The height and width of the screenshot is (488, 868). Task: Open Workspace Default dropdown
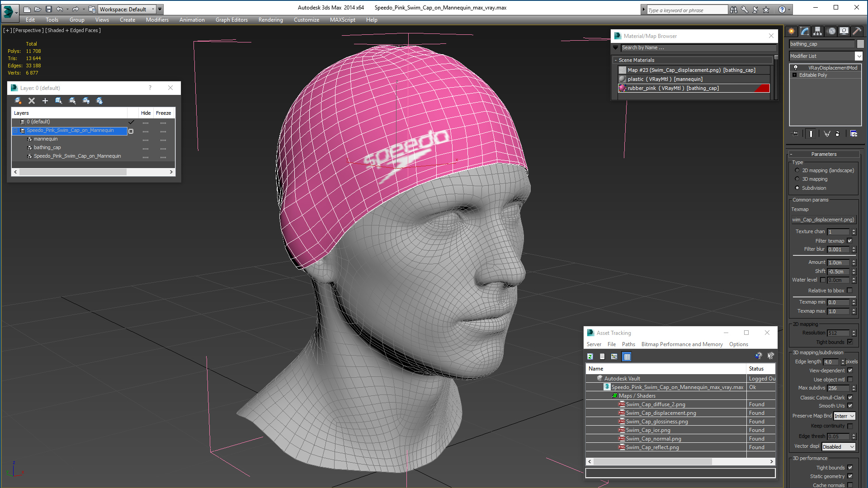127,9
